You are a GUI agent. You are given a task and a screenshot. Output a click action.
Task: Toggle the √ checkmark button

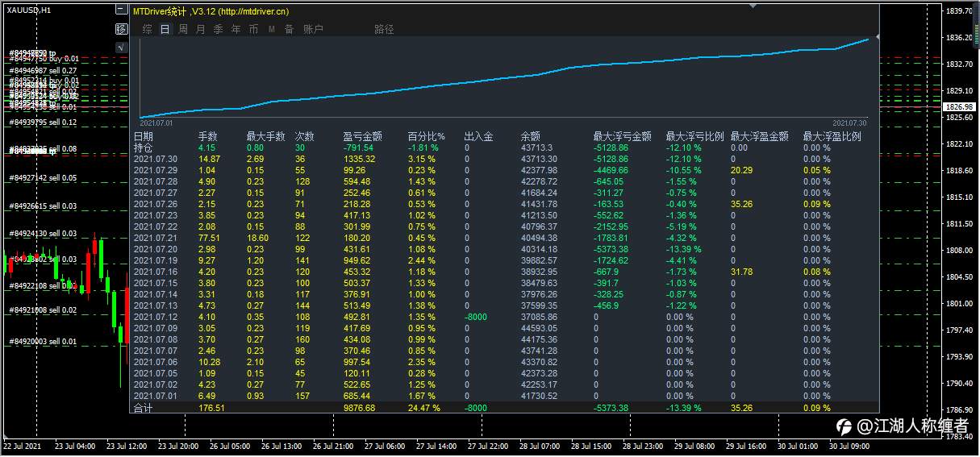click(122, 48)
